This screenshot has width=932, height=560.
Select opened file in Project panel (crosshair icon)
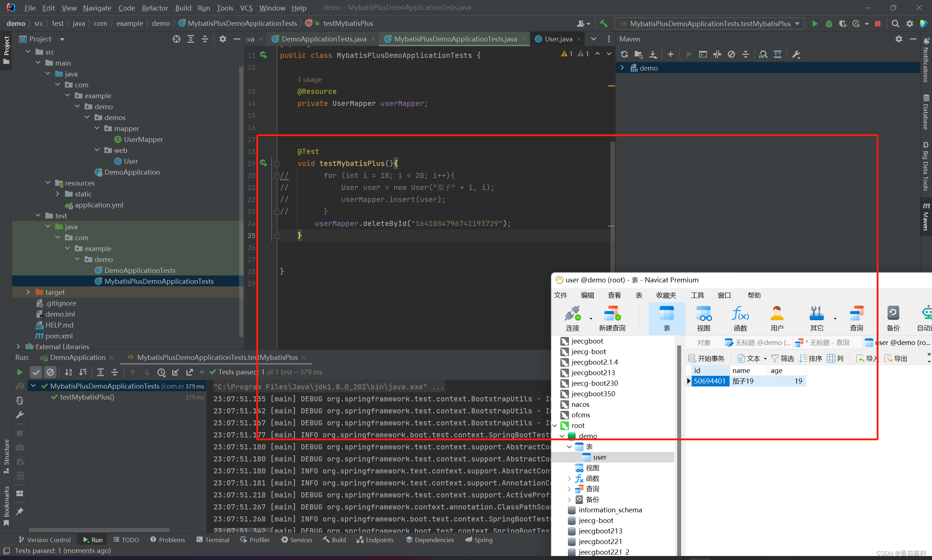pyautogui.click(x=176, y=39)
